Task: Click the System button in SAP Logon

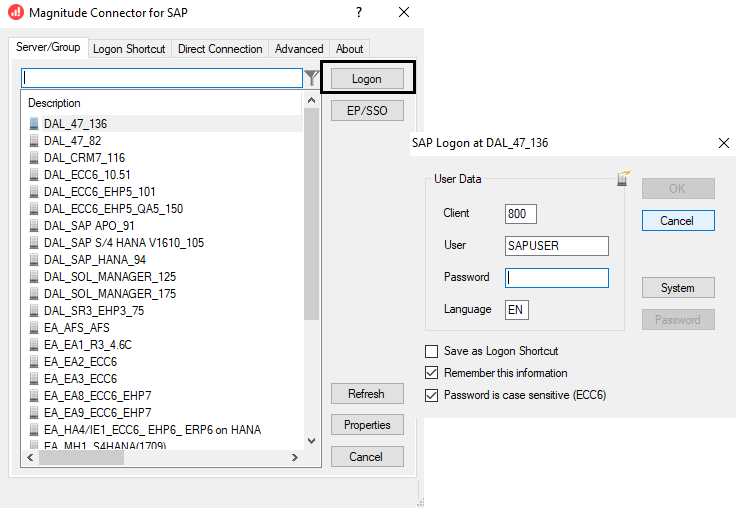Action: point(677,288)
